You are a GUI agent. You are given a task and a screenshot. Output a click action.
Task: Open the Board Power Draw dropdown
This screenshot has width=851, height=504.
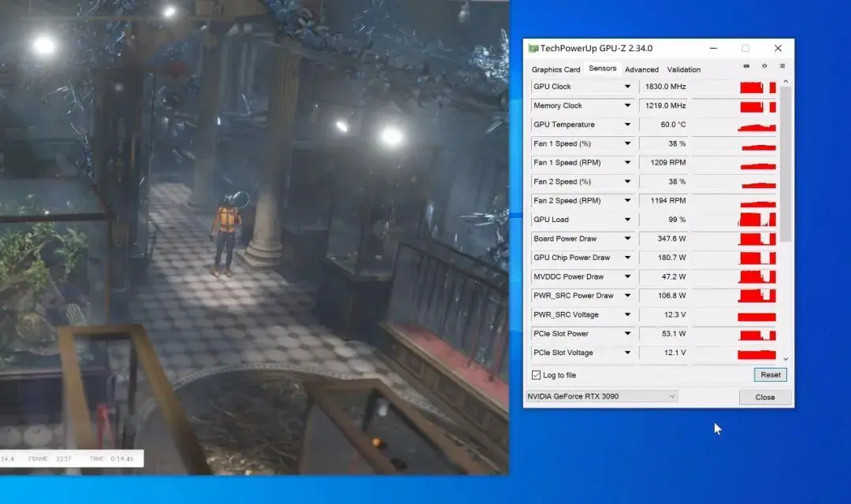point(627,238)
